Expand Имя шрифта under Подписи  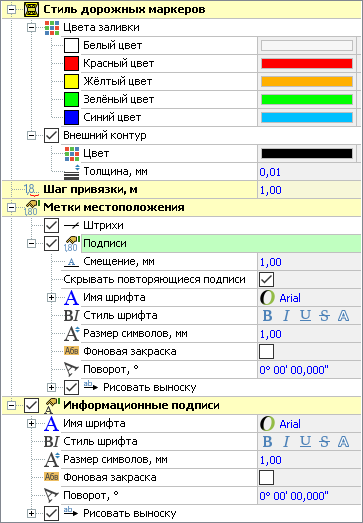point(51,298)
